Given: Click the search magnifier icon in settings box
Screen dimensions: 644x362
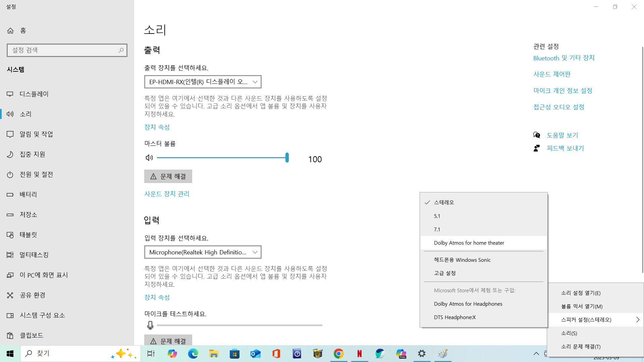Looking at the screenshot, I should 121,50.
